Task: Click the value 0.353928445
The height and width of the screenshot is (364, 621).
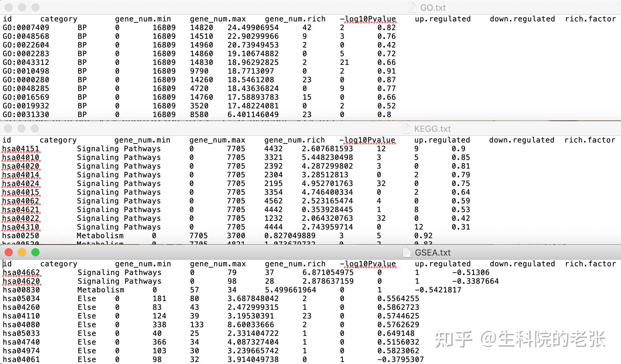Action: coord(327,209)
